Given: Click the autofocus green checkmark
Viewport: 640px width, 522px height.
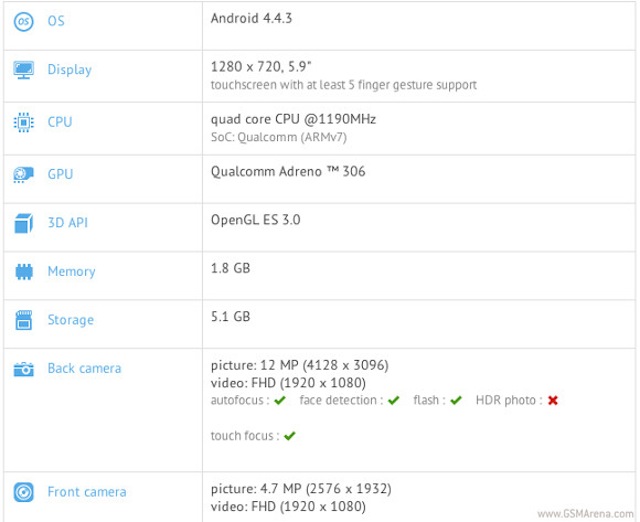Looking at the screenshot, I should pos(280,400).
